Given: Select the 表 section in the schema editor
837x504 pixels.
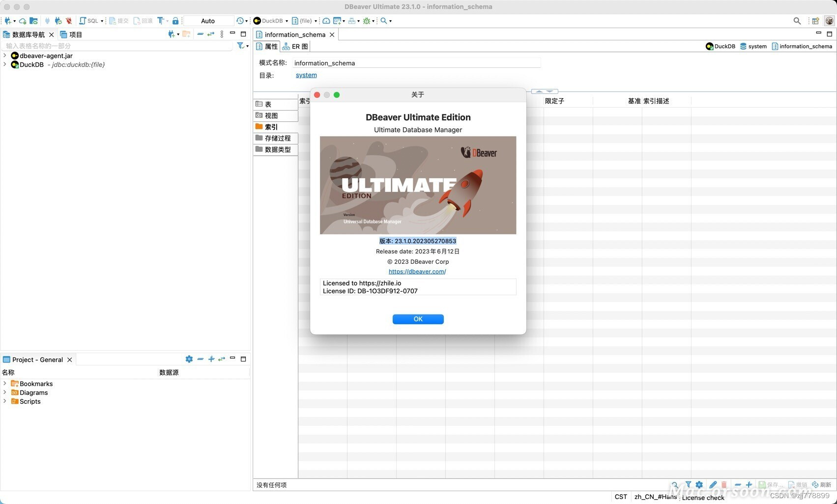Looking at the screenshot, I should 276,104.
